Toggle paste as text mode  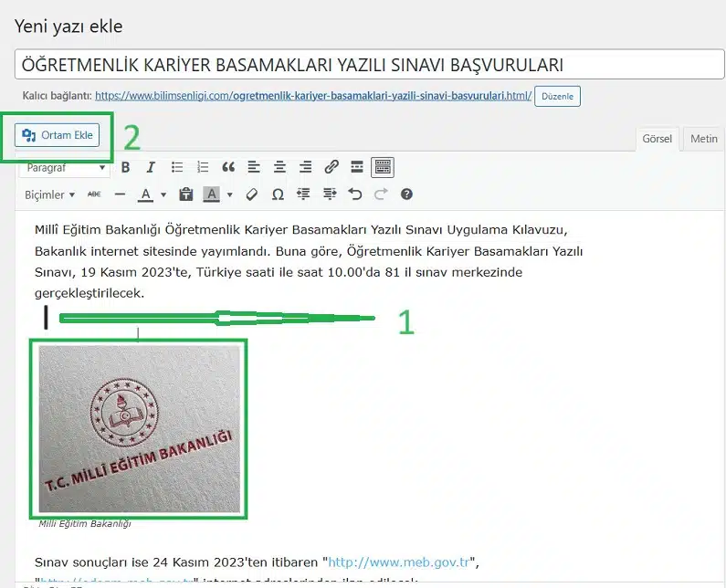[x=185, y=194]
